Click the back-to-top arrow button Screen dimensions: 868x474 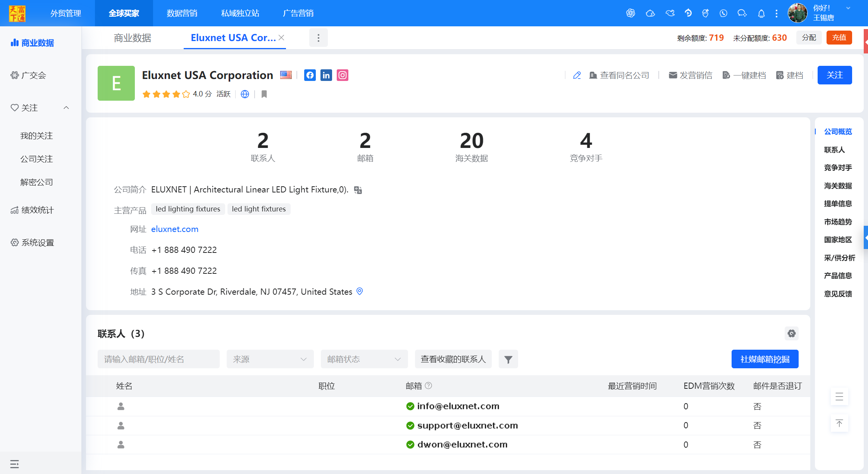click(x=839, y=423)
